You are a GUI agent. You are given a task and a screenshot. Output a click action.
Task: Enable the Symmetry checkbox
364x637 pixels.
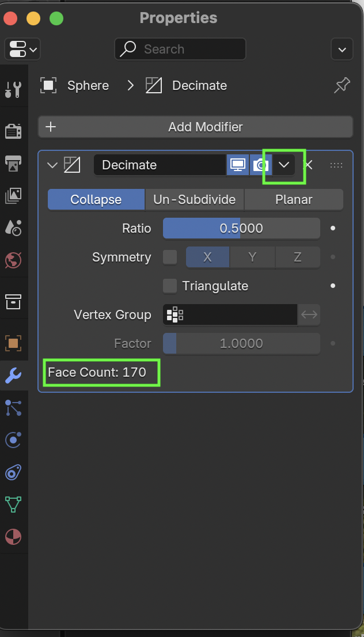(170, 257)
